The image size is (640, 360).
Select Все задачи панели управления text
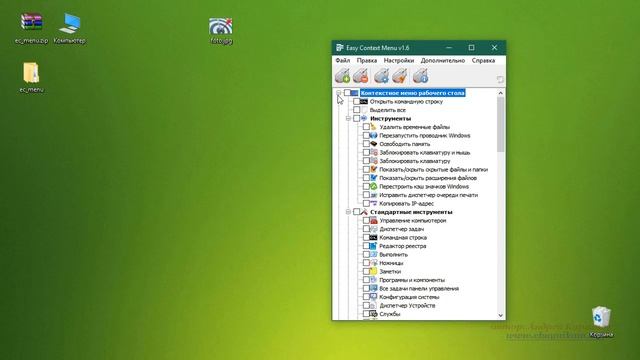pyautogui.click(x=419, y=289)
